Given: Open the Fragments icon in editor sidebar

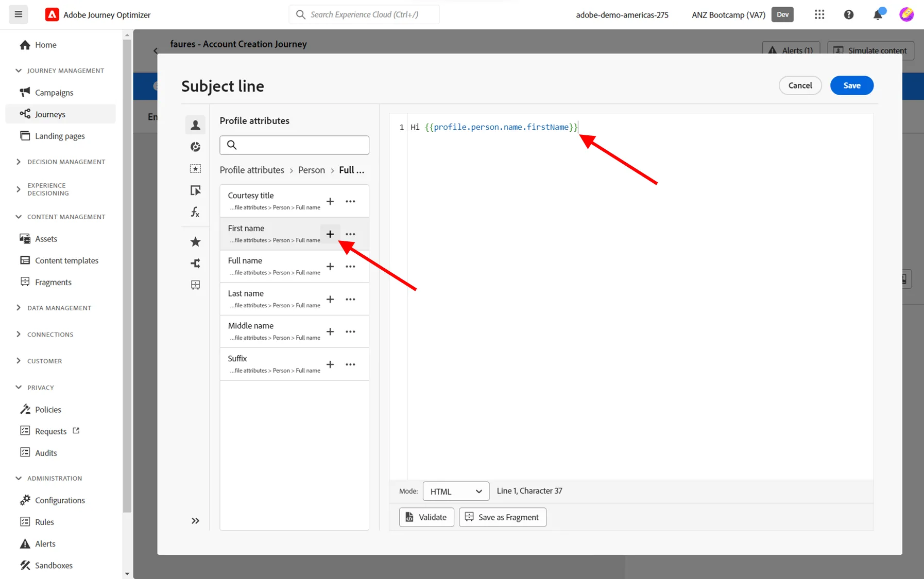Looking at the screenshot, I should [195, 285].
